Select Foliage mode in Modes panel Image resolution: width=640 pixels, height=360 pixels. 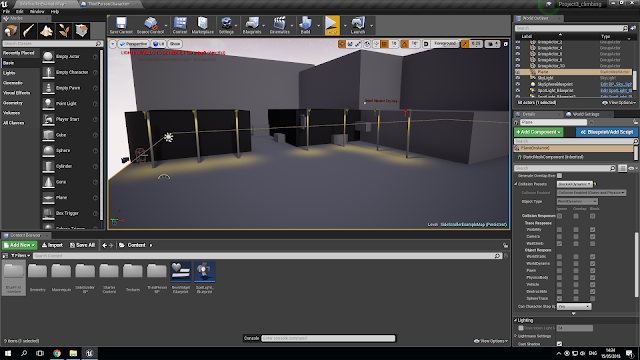(64, 31)
